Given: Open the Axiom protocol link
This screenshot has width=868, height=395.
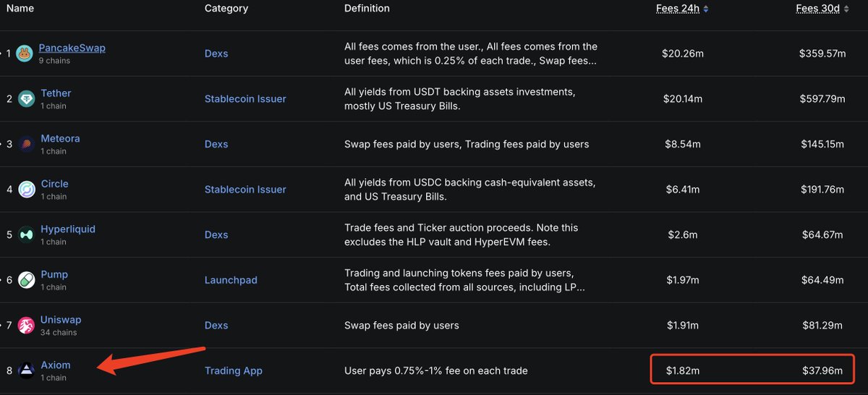Looking at the screenshot, I should pos(56,365).
